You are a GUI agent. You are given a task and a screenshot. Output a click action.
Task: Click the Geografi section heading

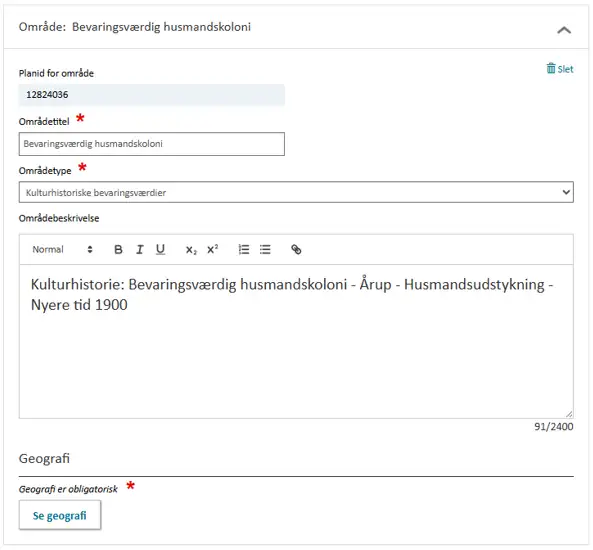pos(44,458)
